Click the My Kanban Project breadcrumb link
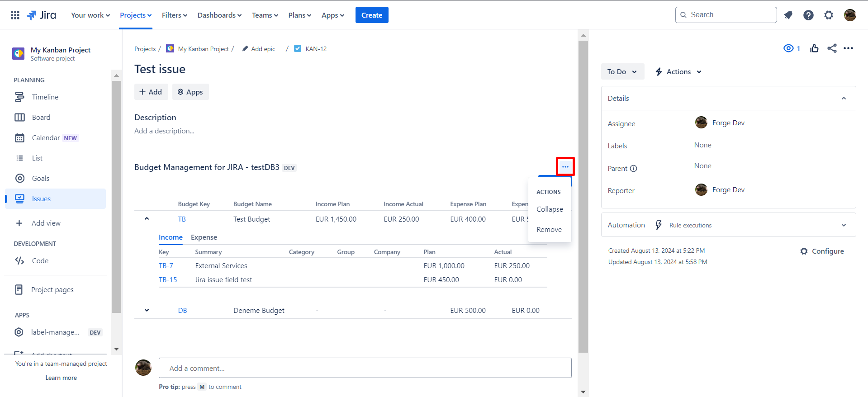 point(204,49)
